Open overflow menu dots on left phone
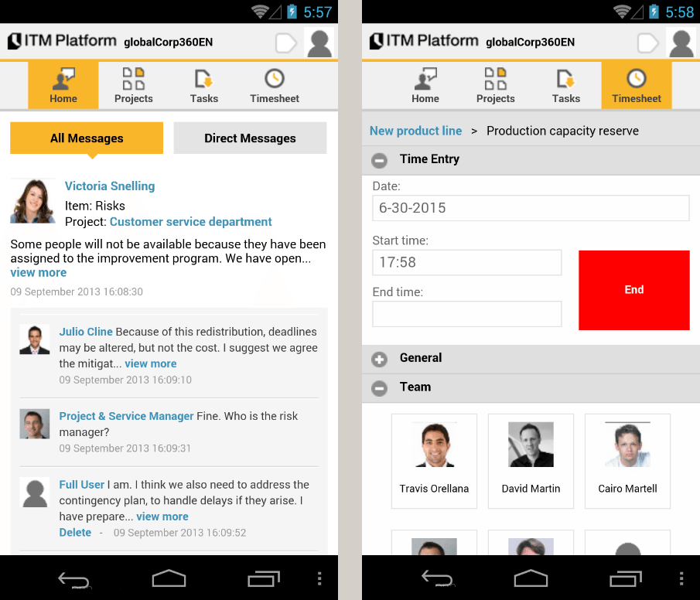Viewport: 700px width, 600px height. tap(319, 578)
